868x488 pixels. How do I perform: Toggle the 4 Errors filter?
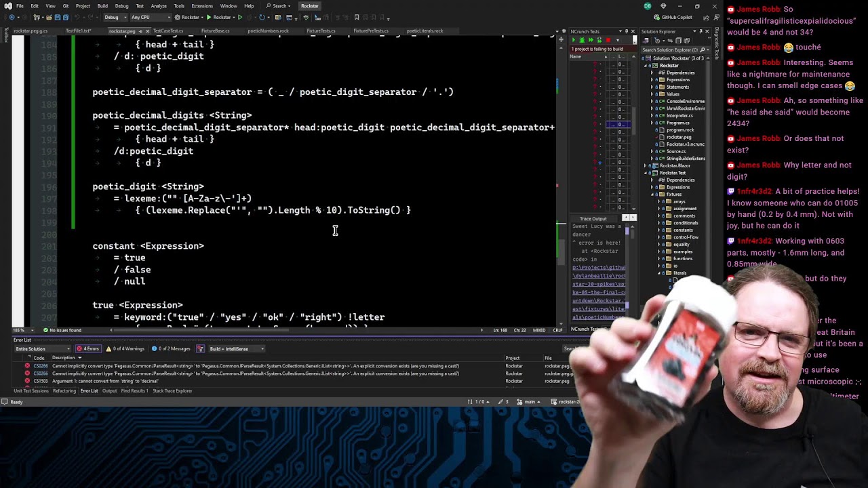87,349
